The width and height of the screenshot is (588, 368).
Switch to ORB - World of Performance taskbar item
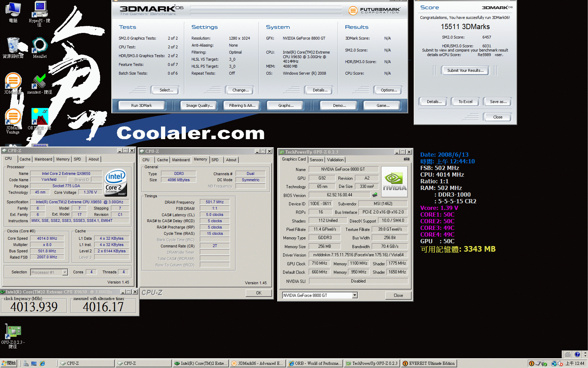314,363
